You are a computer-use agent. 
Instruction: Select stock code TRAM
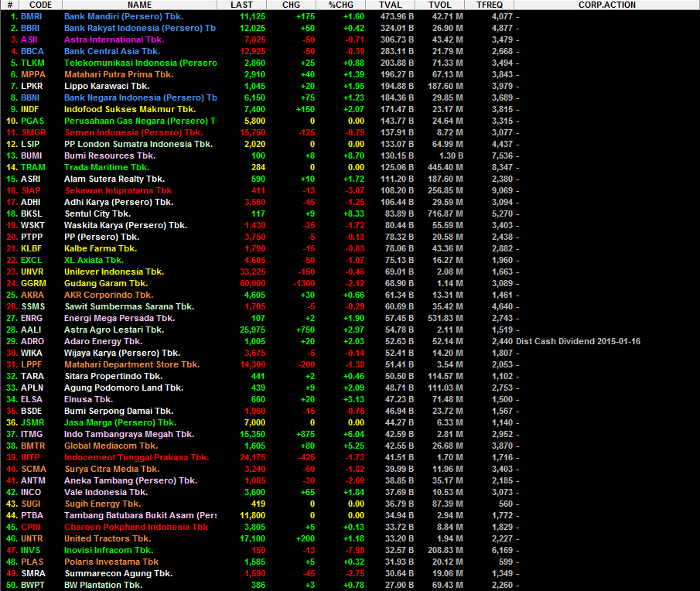pyautogui.click(x=33, y=167)
